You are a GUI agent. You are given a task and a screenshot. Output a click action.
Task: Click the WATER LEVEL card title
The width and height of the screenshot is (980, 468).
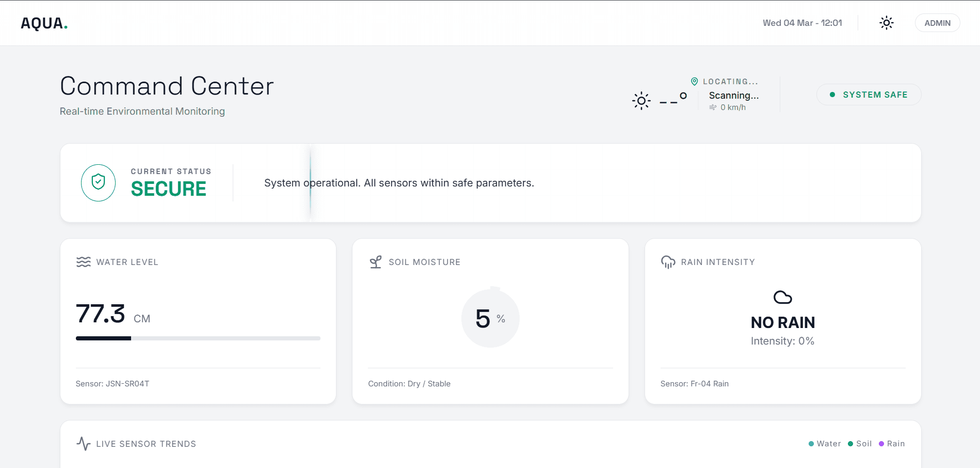[x=127, y=262]
